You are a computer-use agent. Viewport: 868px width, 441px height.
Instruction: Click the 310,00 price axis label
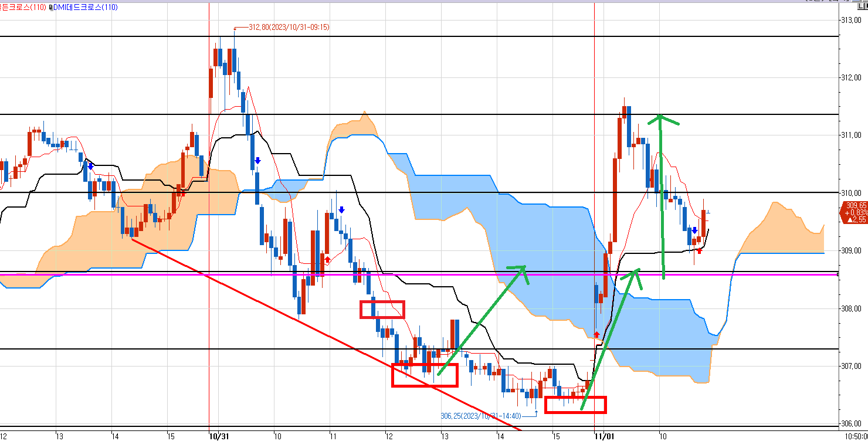coord(850,193)
